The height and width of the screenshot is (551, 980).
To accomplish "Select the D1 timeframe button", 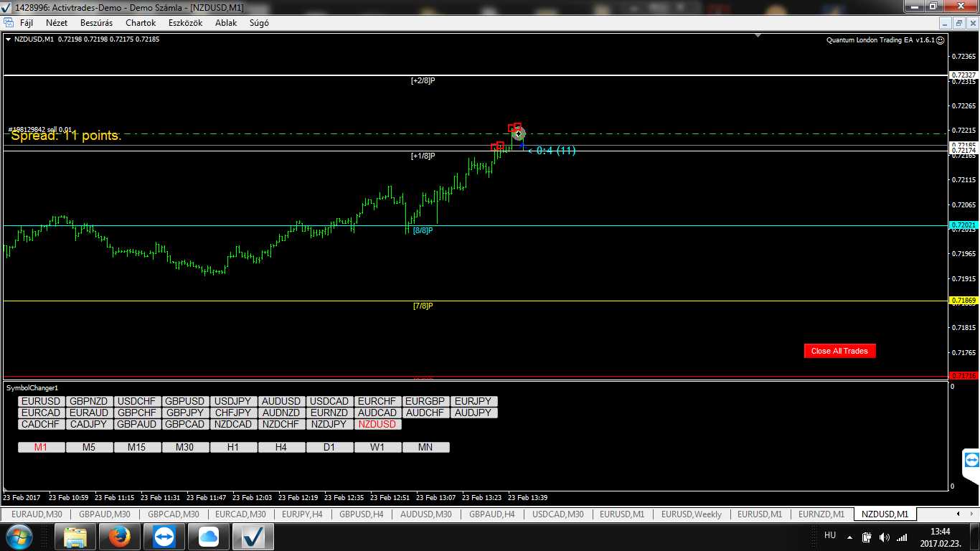I will click(329, 447).
